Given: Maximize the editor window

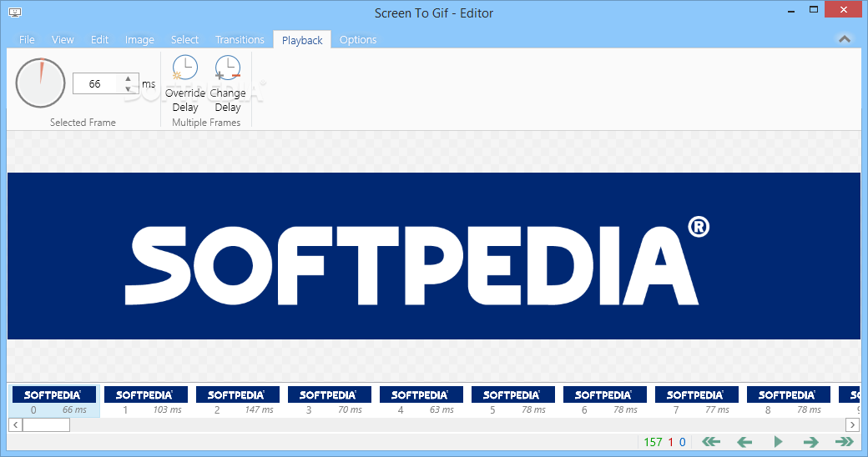Looking at the screenshot, I should point(814,9).
